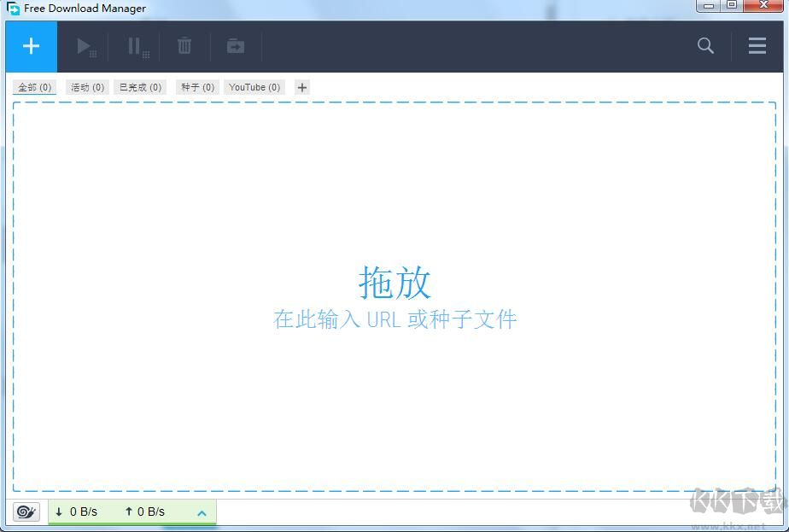Click the upload speed 0 B/s indicator
Image resolution: width=789 pixels, height=532 pixels.
(147, 512)
